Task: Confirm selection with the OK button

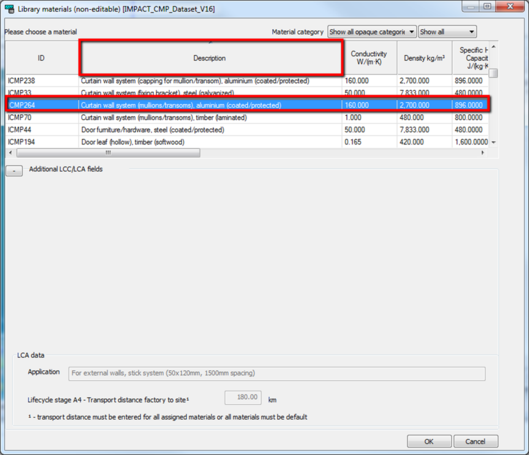Action: point(429,441)
